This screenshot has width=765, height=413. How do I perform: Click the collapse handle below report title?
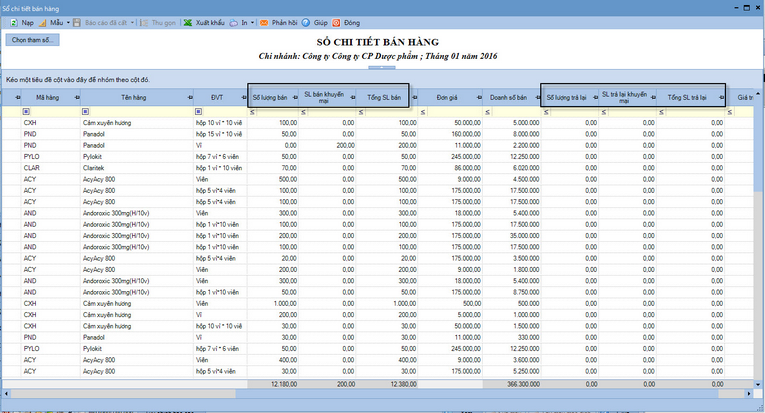(x=382, y=67)
